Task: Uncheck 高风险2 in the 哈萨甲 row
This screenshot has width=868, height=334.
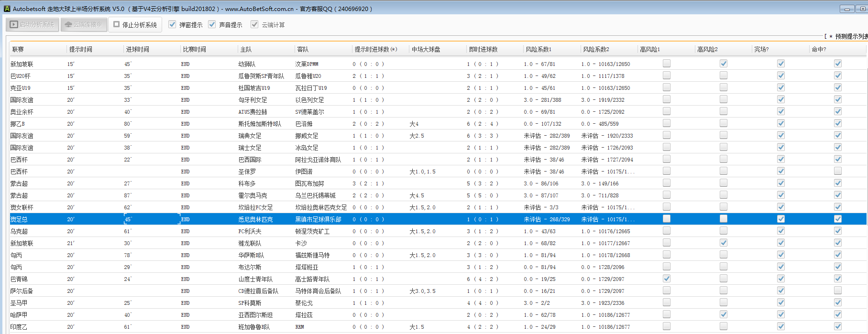Action: 724,314
